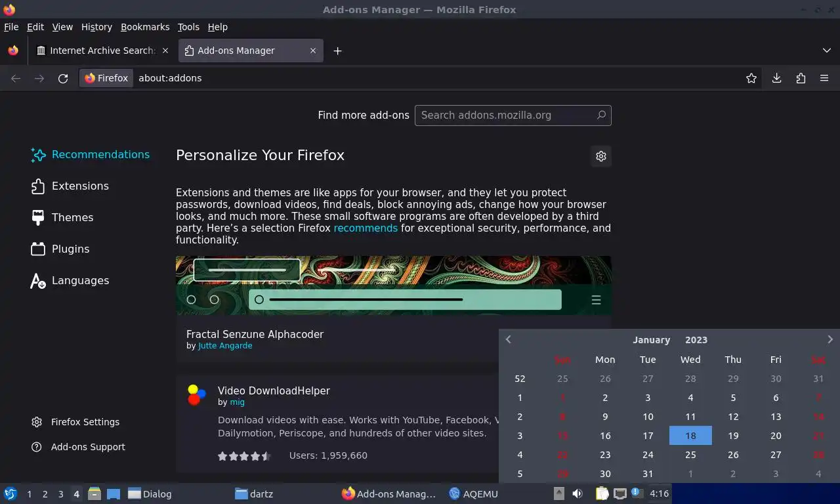Open the Help menu

[x=217, y=27]
